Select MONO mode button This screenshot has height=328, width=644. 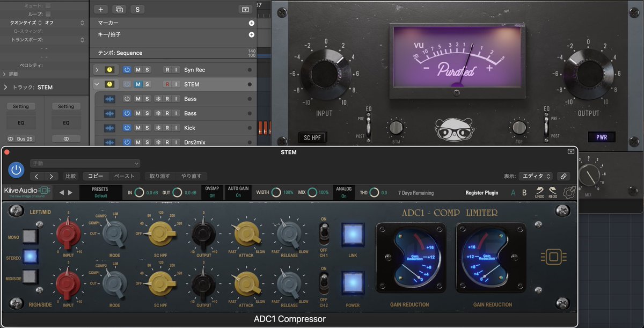click(30, 236)
